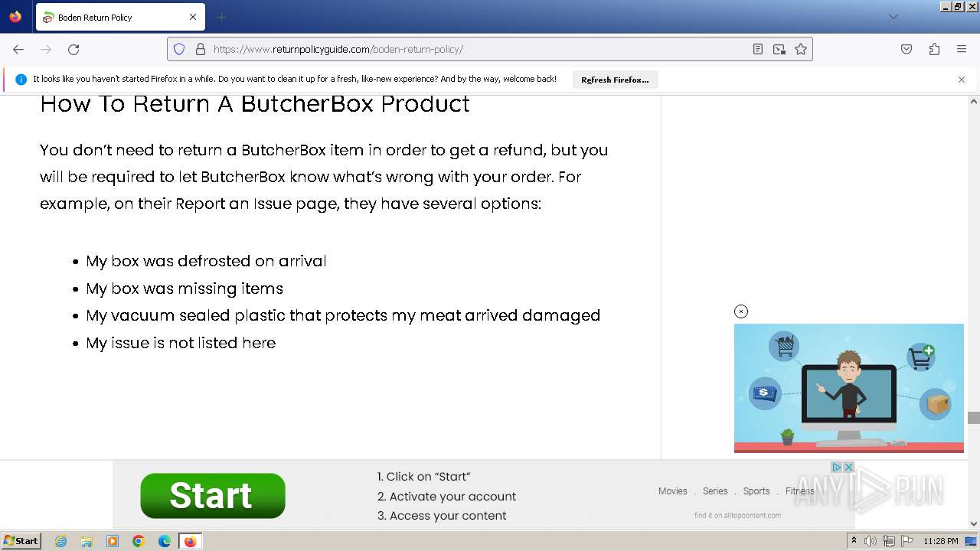This screenshot has height=551, width=980.
Task: Open Firefox application hamburger menu
Action: [x=962, y=49]
